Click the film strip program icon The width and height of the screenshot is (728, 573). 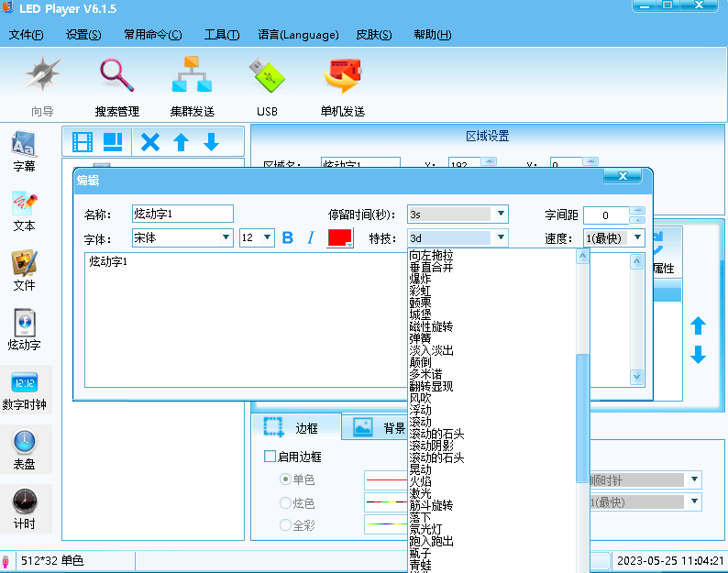[x=83, y=142]
